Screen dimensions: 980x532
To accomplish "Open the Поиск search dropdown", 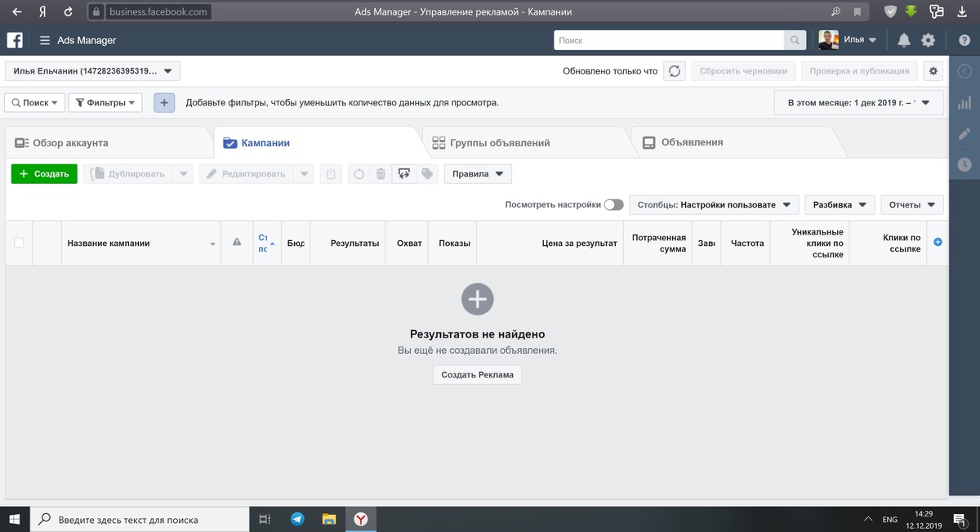I will point(35,103).
